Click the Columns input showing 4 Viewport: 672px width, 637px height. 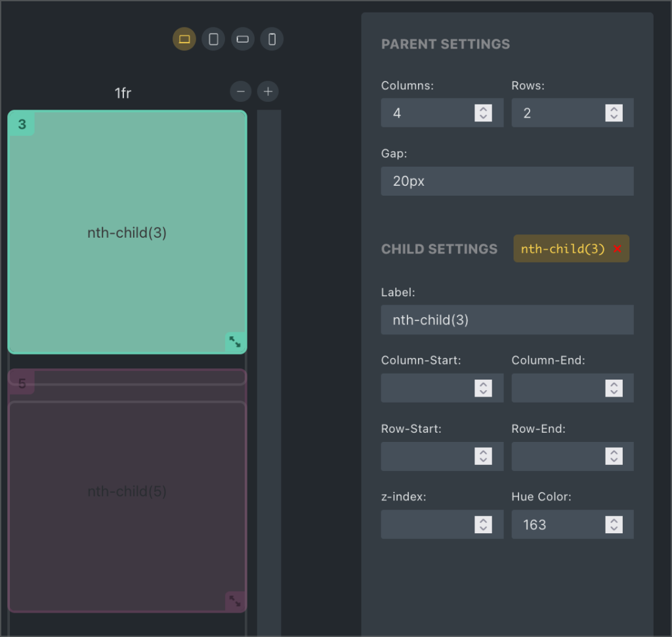tap(442, 113)
